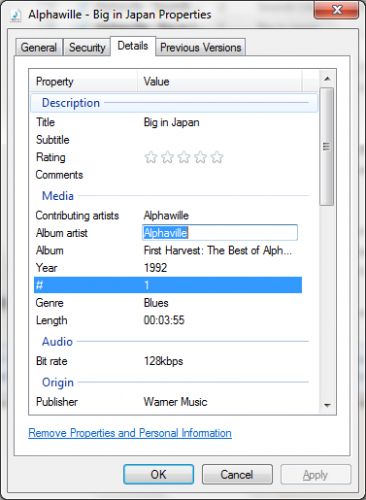Select the Details tab
Image resolution: width=366 pixels, height=500 pixels.
[133, 46]
